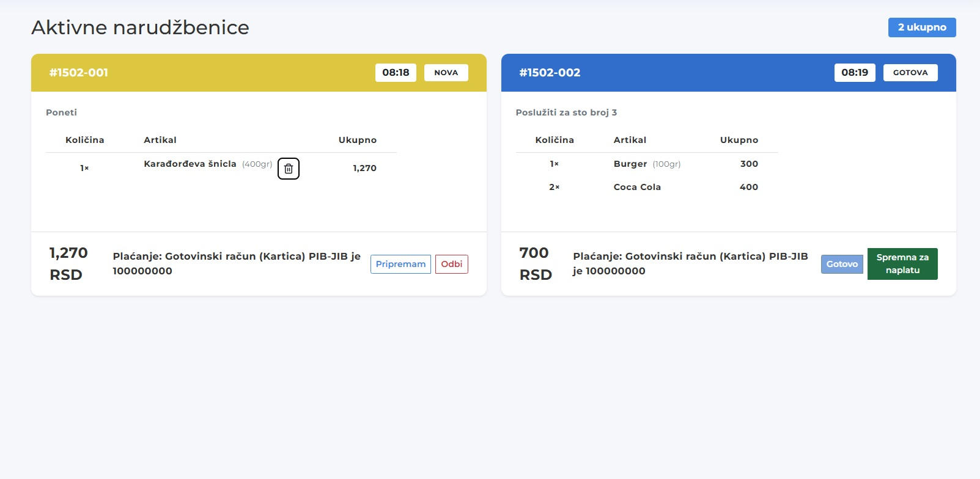Screen dimensions: 980x479
Task: Click Količina column header in second order
Action: [554, 140]
